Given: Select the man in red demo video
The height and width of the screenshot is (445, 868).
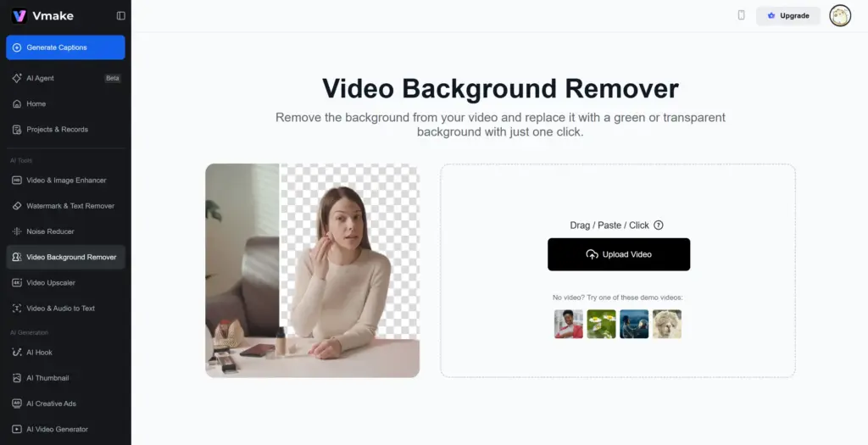Looking at the screenshot, I should click(x=569, y=324).
